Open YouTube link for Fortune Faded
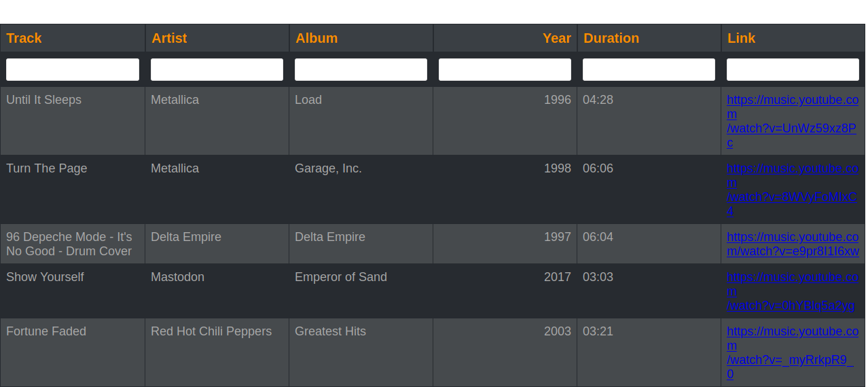Viewport: 868px width, 387px height. [x=793, y=353]
